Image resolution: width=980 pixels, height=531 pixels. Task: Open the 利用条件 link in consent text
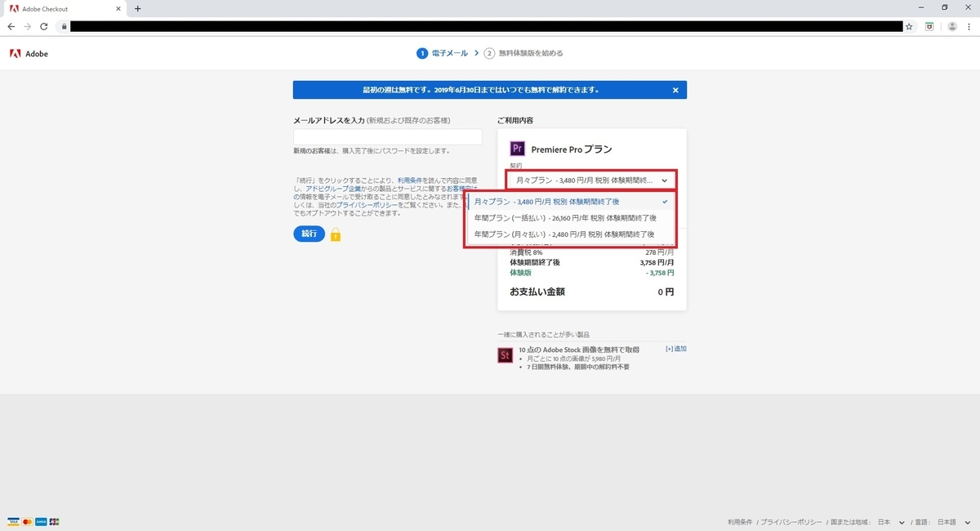pos(410,180)
